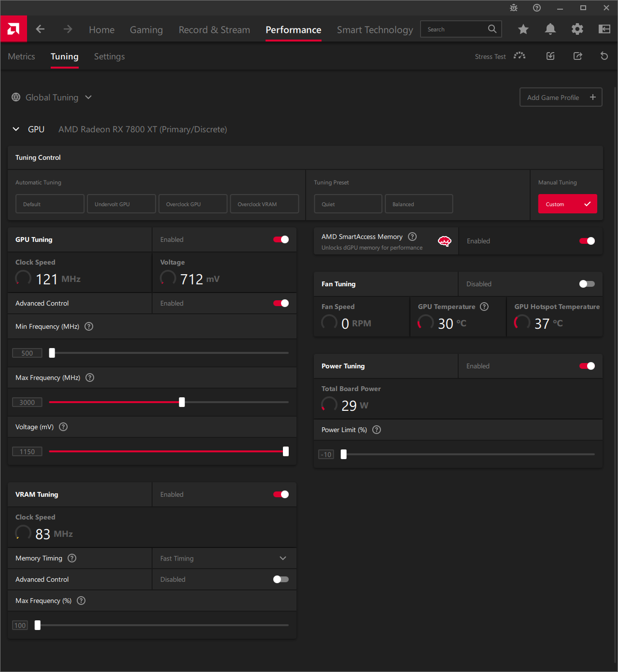Click the AMD logo icon

coord(14,29)
